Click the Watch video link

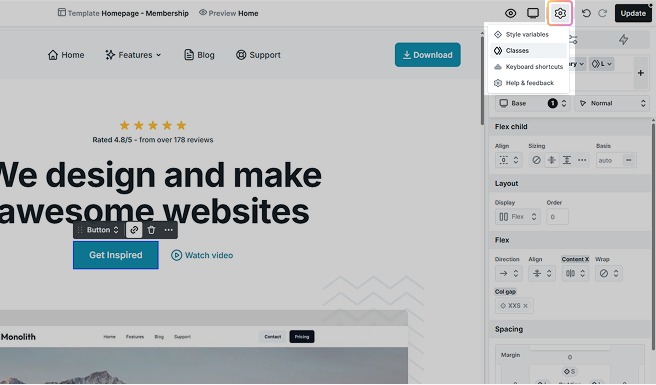202,255
